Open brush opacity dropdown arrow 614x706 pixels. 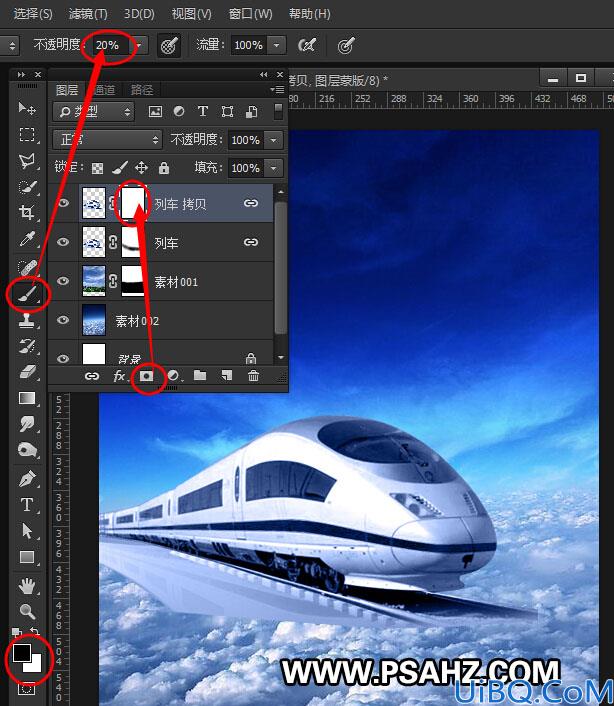(x=139, y=45)
